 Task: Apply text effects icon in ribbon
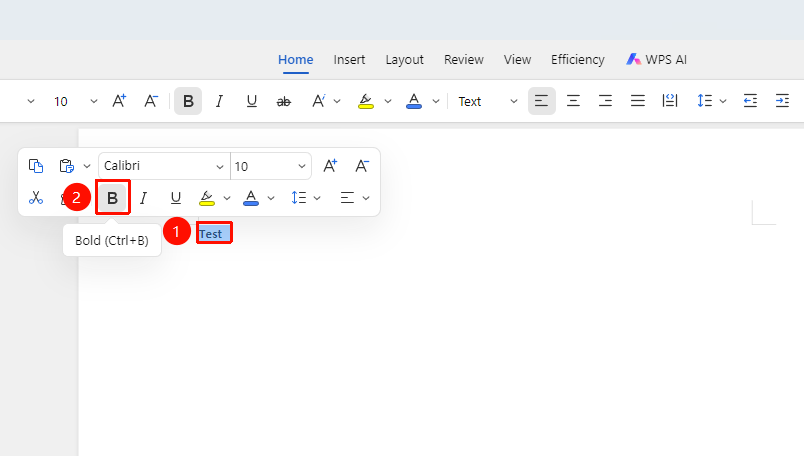[x=318, y=101]
